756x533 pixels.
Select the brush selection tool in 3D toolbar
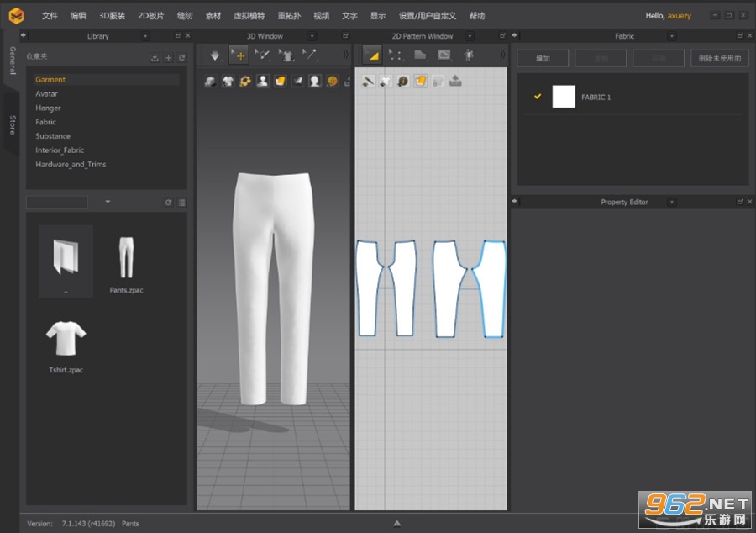(x=262, y=55)
